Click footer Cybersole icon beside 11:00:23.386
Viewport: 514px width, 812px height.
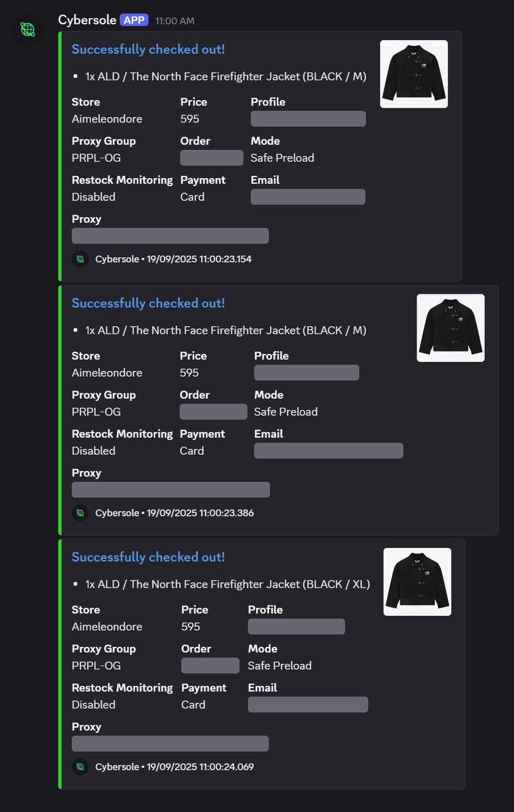click(80, 513)
